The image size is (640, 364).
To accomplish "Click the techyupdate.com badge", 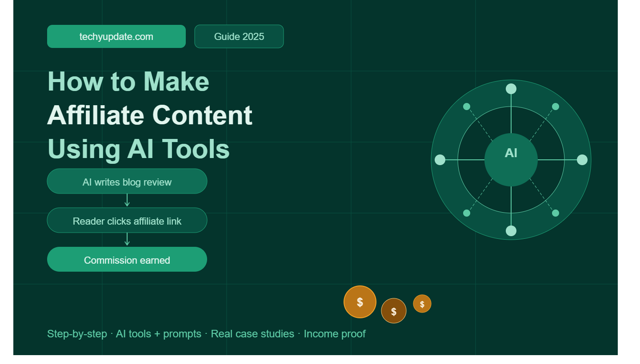I will pyautogui.click(x=116, y=36).
